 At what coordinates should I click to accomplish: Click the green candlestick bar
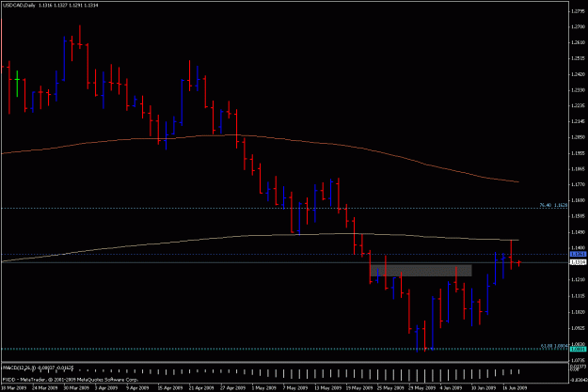17,84
